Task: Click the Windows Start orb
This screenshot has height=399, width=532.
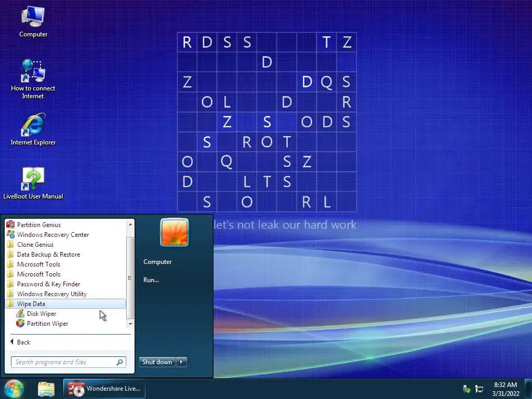Action: [x=14, y=389]
